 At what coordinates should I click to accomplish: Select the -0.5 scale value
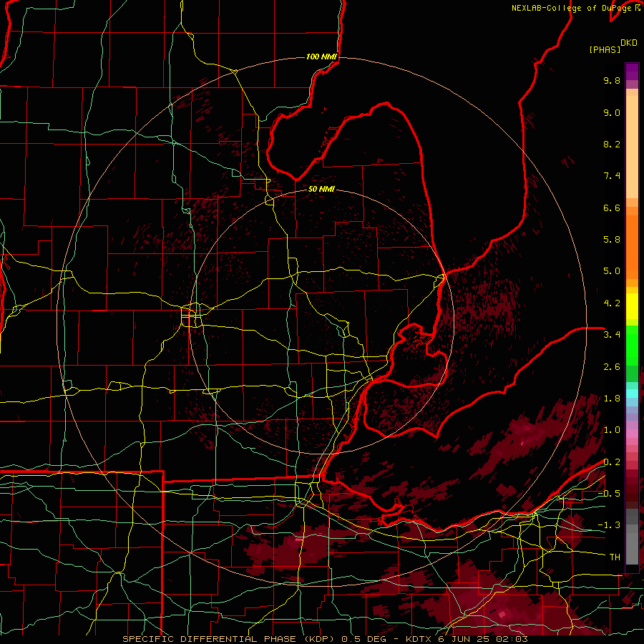(x=609, y=494)
